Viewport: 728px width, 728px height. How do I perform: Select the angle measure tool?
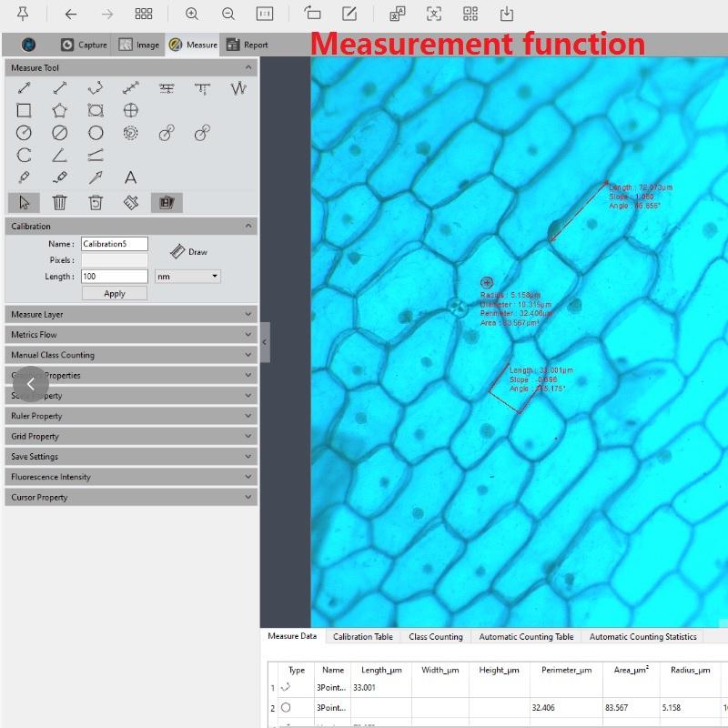[59, 155]
